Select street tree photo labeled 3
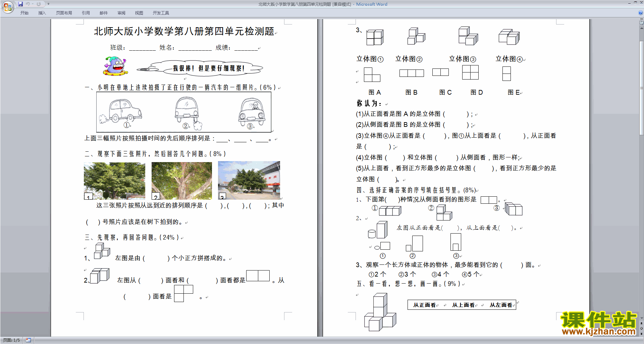The width and height of the screenshot is (644, 344). pos(249,180)
